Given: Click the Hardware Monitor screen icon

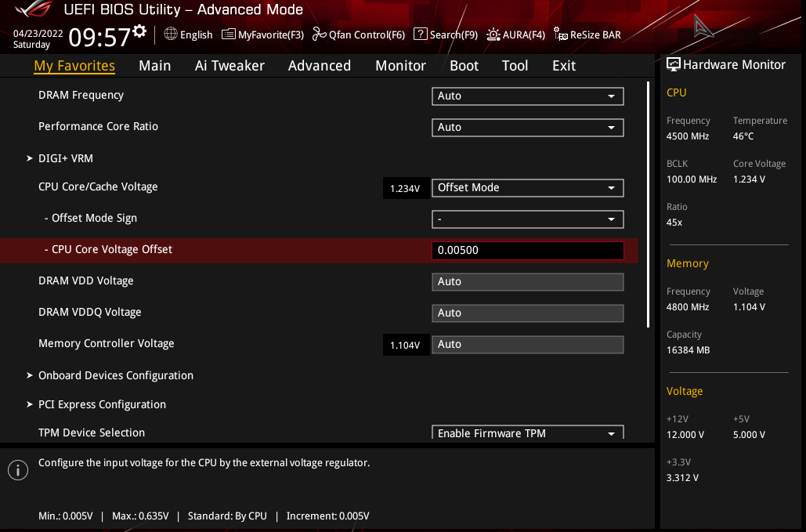Looking at the screenshot, I should 674,64.
